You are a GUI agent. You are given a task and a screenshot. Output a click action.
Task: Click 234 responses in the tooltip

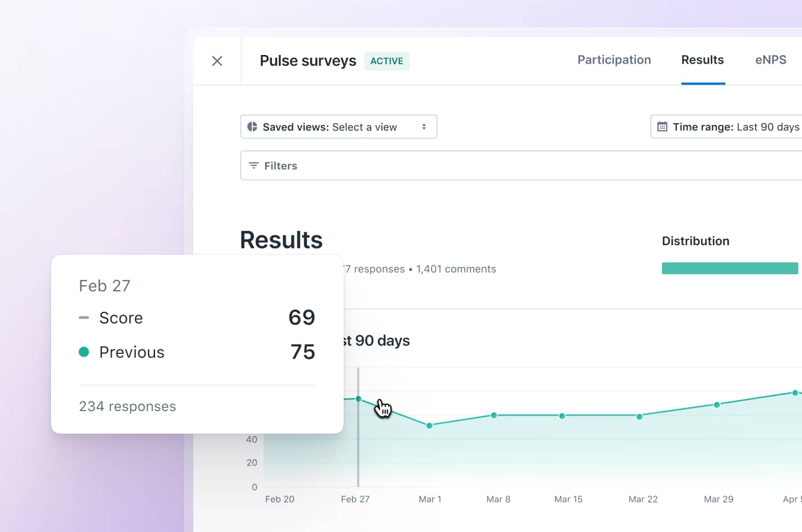point(127,406)
